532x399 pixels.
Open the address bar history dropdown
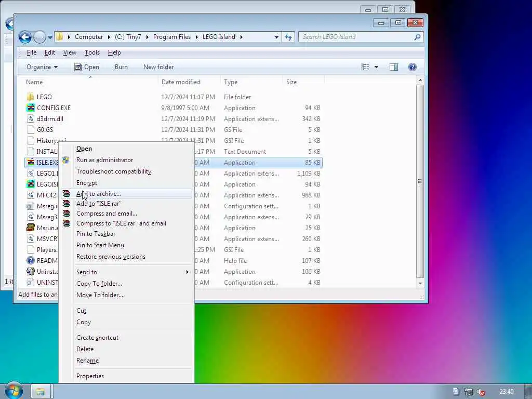(x=276, y=37)
